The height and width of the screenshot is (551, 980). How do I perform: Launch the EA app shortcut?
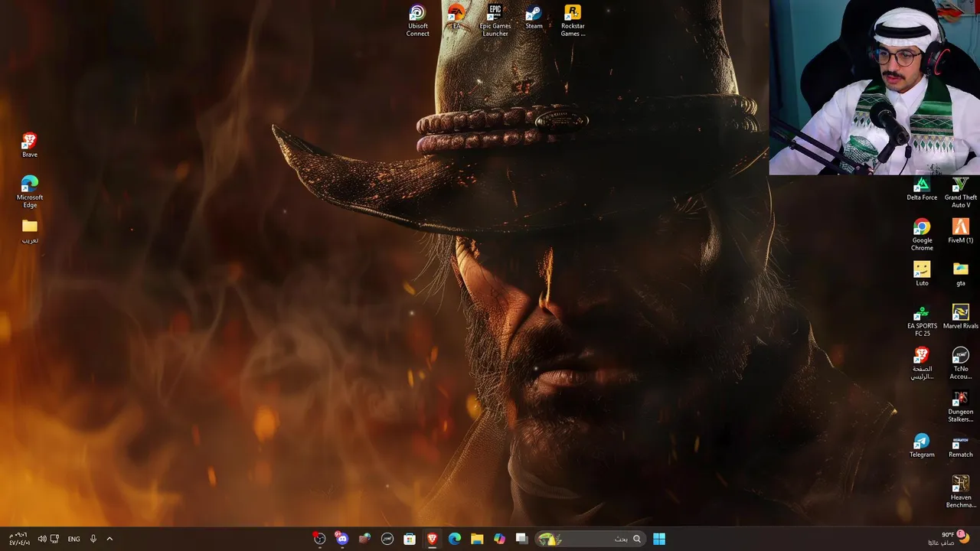[x=456, y=17]
